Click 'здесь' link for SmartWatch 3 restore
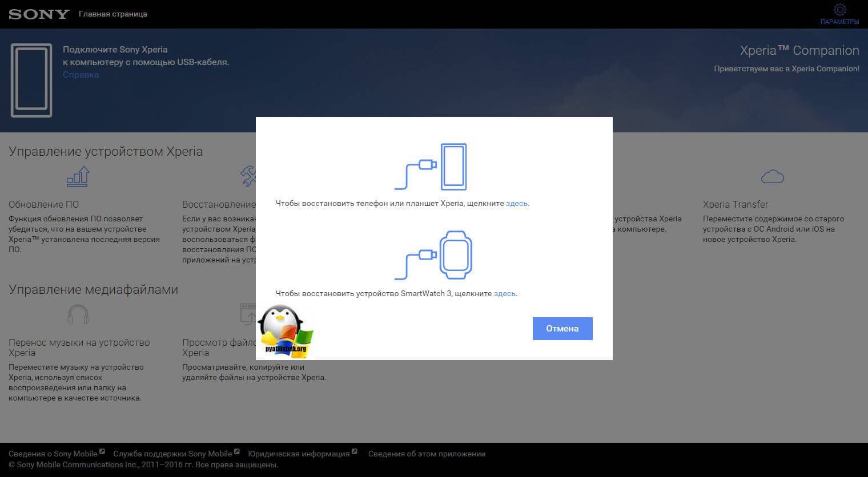Screen dimensions: 868x477 pyautogui.click(x=504, y=294)
